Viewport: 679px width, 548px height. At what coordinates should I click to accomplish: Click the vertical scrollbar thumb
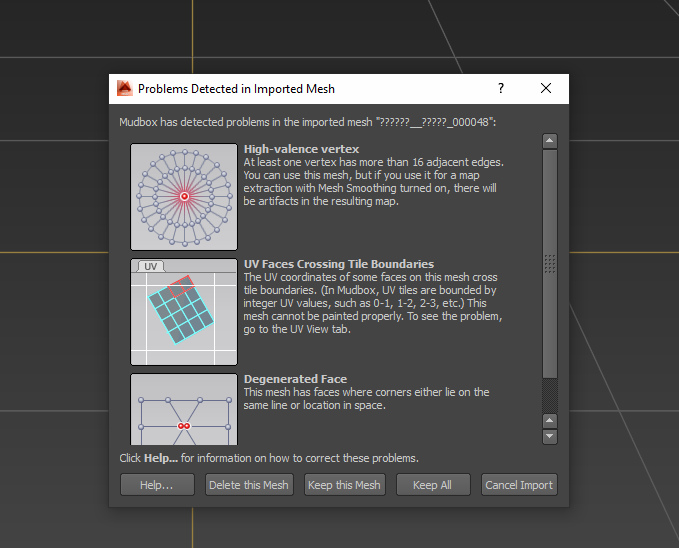coord(550,264)
